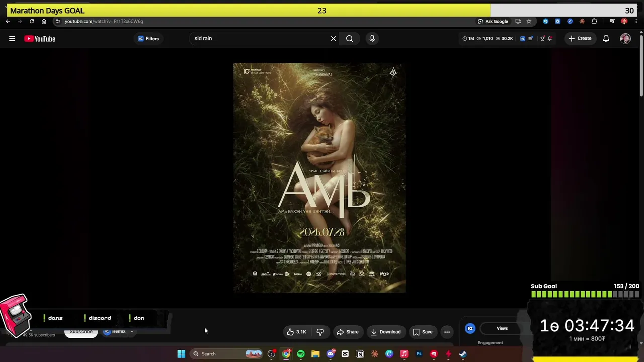Focus the address bar URL

pos(104,21)
